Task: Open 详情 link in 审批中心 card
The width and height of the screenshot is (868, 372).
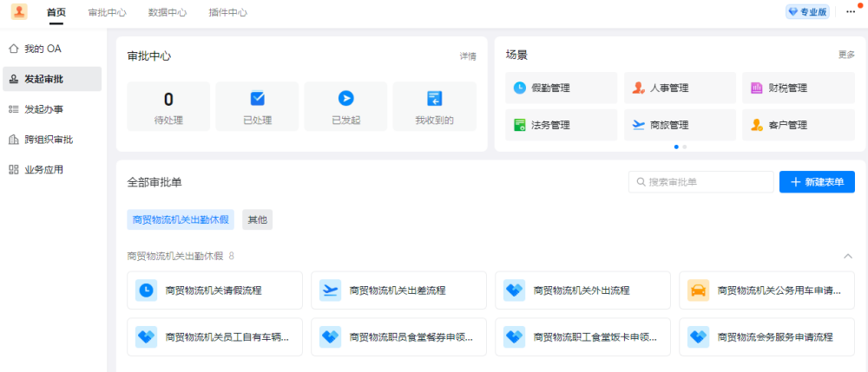Action: 468,56
